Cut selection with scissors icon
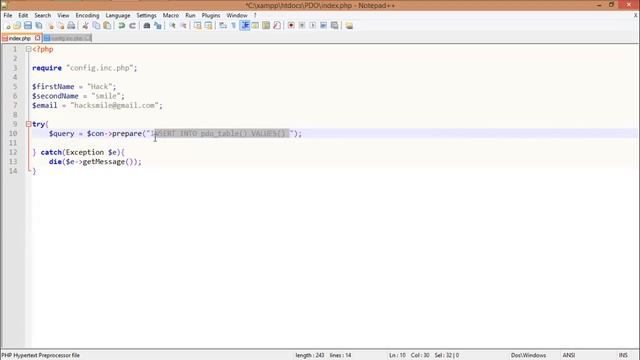 (x=85, y=26)
